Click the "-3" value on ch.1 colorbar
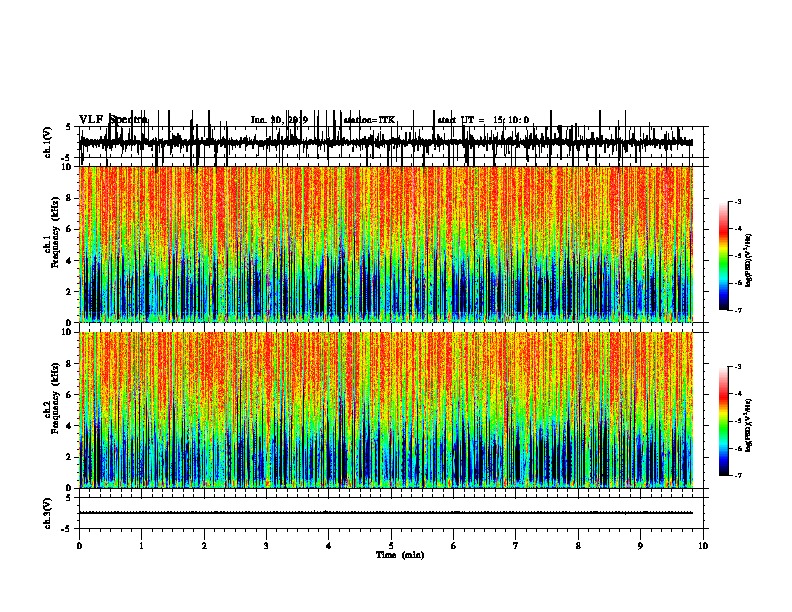Screen dimensions: 792x612 click(x=738, y=202)
